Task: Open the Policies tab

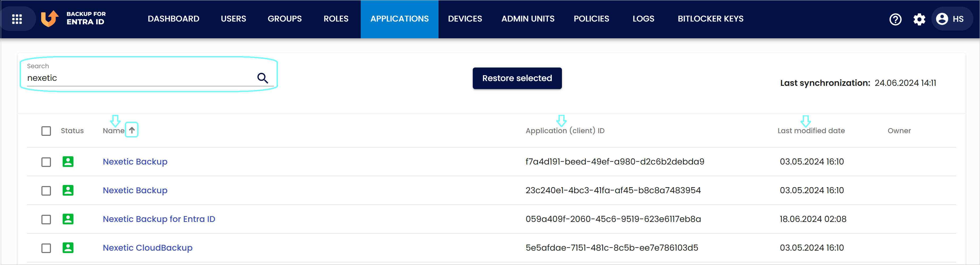Action: point(591,19)
